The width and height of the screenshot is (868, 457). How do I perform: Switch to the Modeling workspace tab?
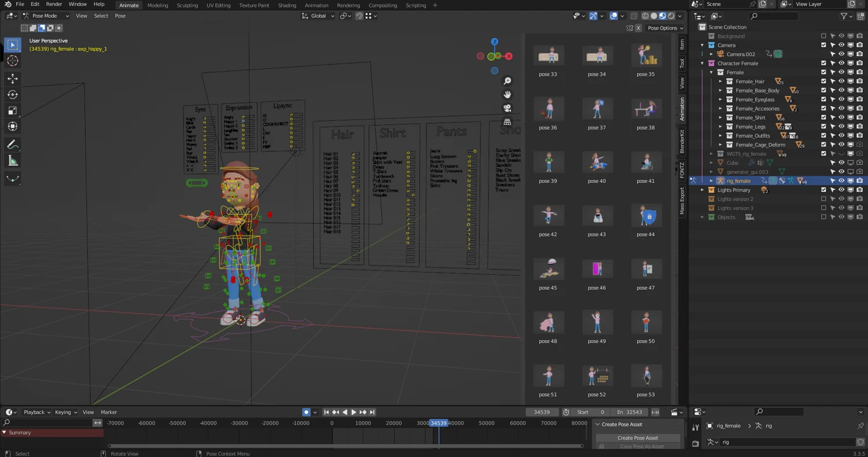157,5
